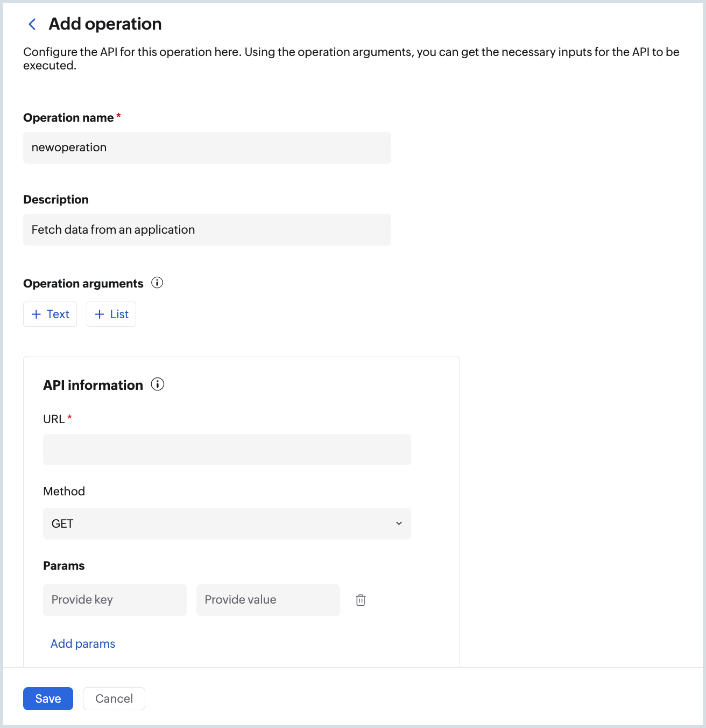Save the operation
706x728 pixels.
pyautogui.click(x=48, y=699)
